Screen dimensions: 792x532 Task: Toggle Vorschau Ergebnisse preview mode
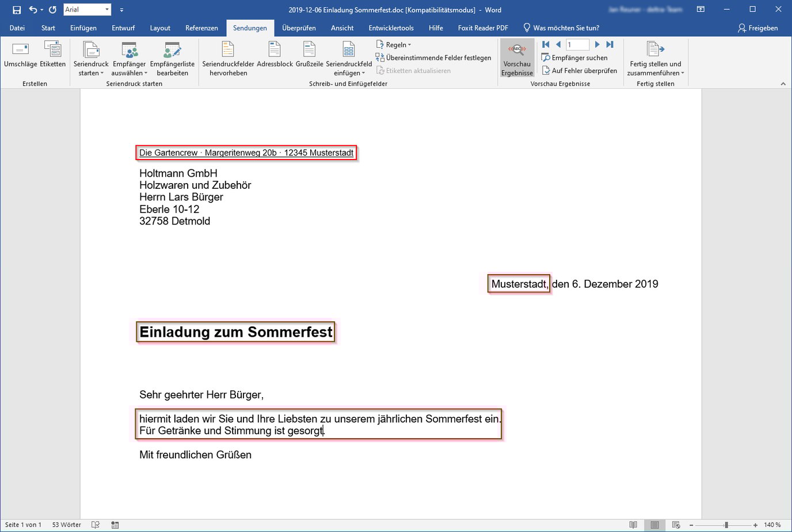coord(517,58)
